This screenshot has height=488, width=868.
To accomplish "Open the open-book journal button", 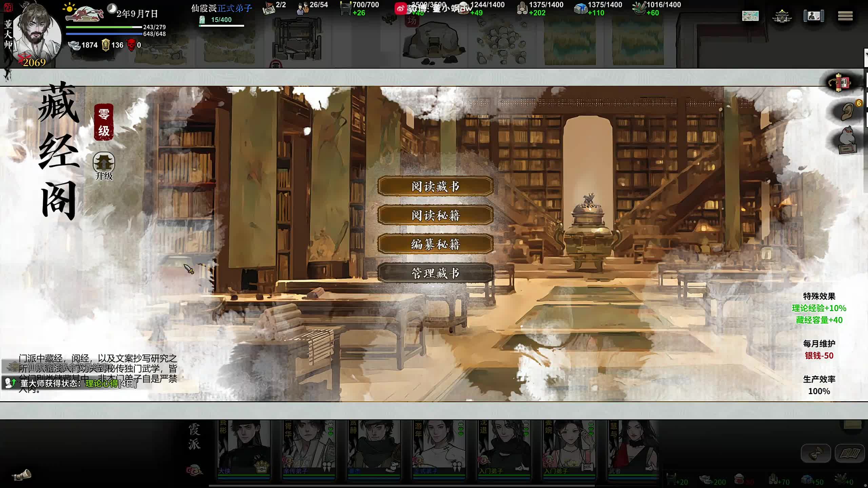I will coord(849,453).
